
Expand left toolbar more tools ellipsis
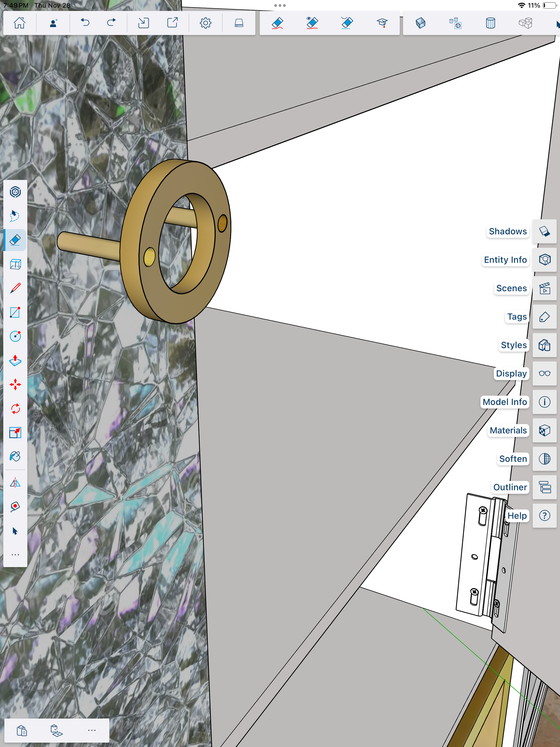point(15,555)
